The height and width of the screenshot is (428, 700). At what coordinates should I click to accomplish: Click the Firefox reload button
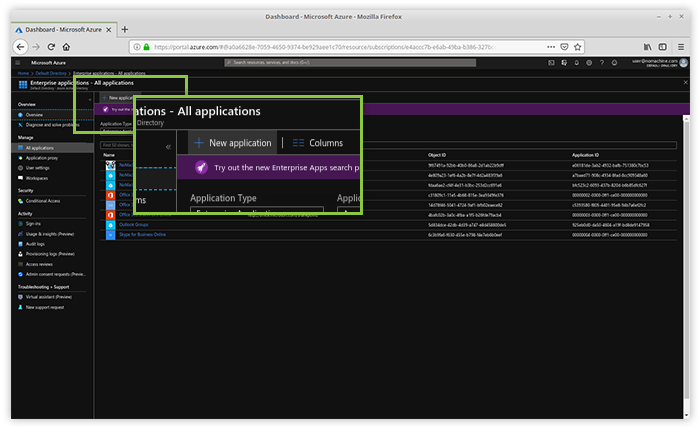coord(52,46)
